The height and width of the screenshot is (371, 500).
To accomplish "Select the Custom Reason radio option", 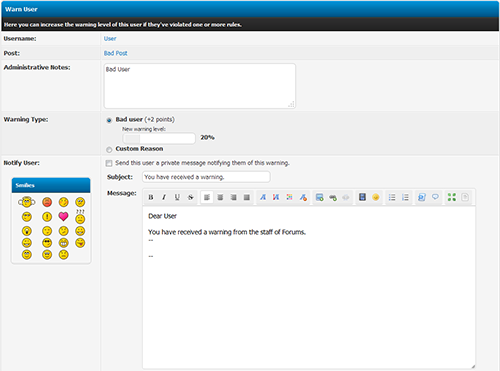I will tap(109, 150).
